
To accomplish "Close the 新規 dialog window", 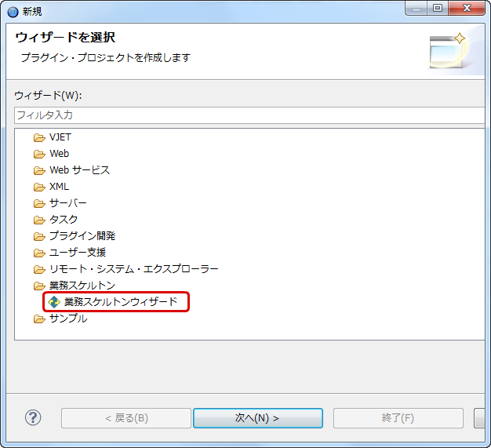I will [x=467, y=8].
